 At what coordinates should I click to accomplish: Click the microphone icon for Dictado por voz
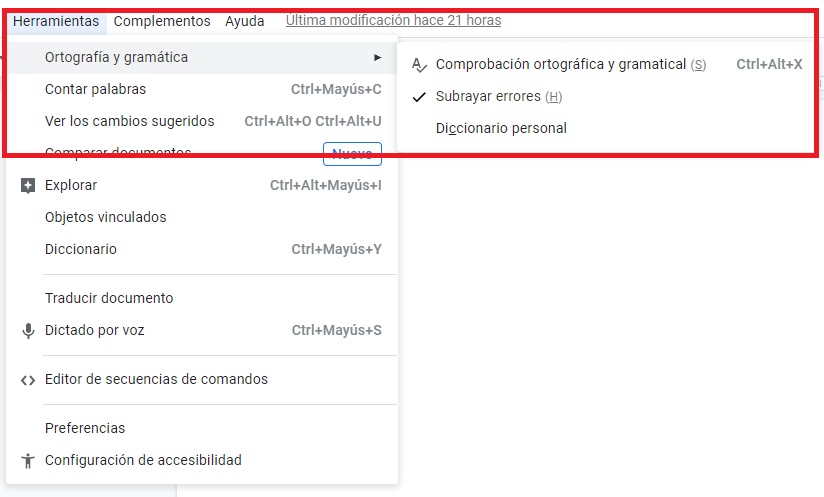click(28, 331)
